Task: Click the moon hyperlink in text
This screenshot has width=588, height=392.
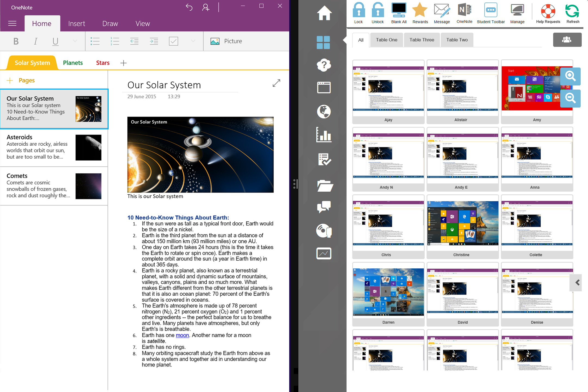Action: tap(182, 335)
